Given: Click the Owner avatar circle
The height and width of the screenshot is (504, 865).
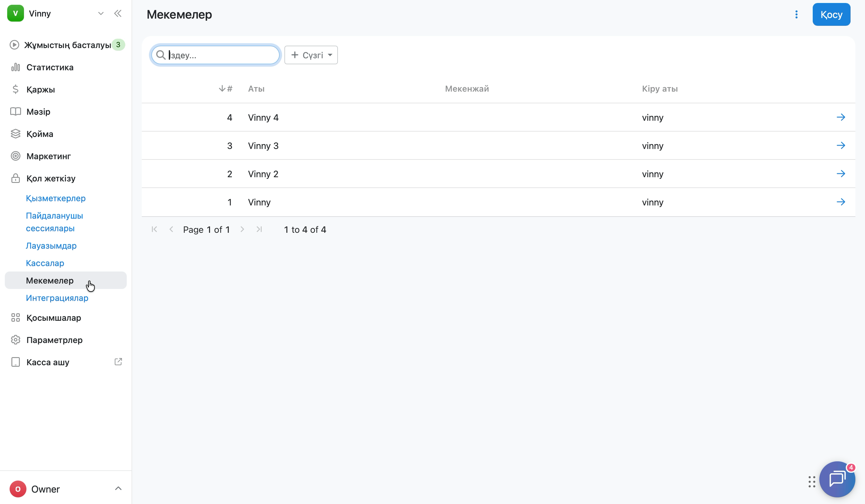Looking at the screenshot, I should [18, 489].
